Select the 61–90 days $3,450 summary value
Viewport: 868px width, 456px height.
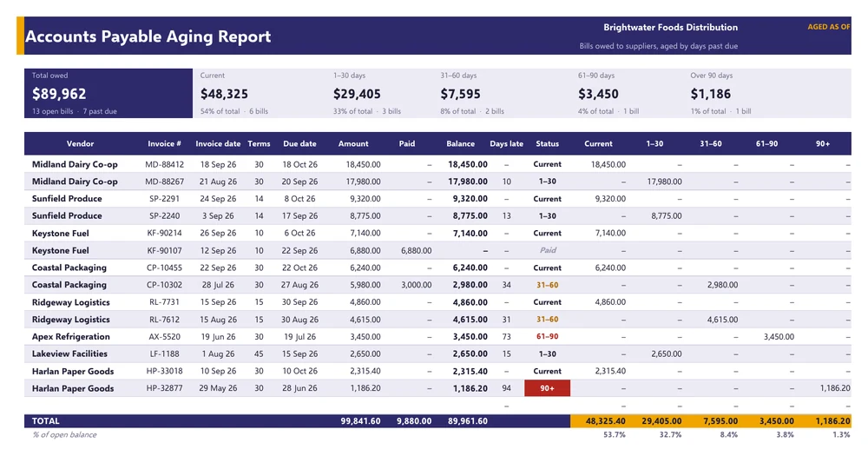(598, 94)
